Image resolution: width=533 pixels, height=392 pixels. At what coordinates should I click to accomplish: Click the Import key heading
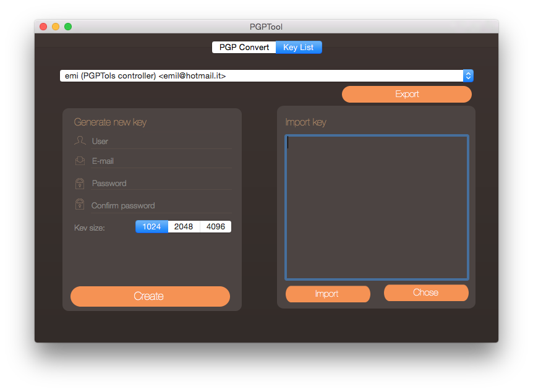[x=305, y=122]
